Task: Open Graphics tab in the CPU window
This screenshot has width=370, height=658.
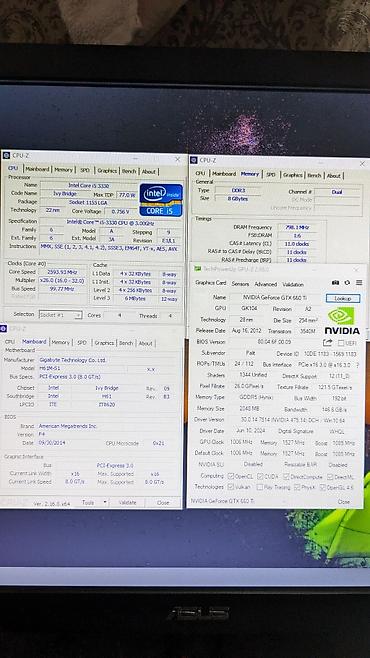Action: coord(107,170)
